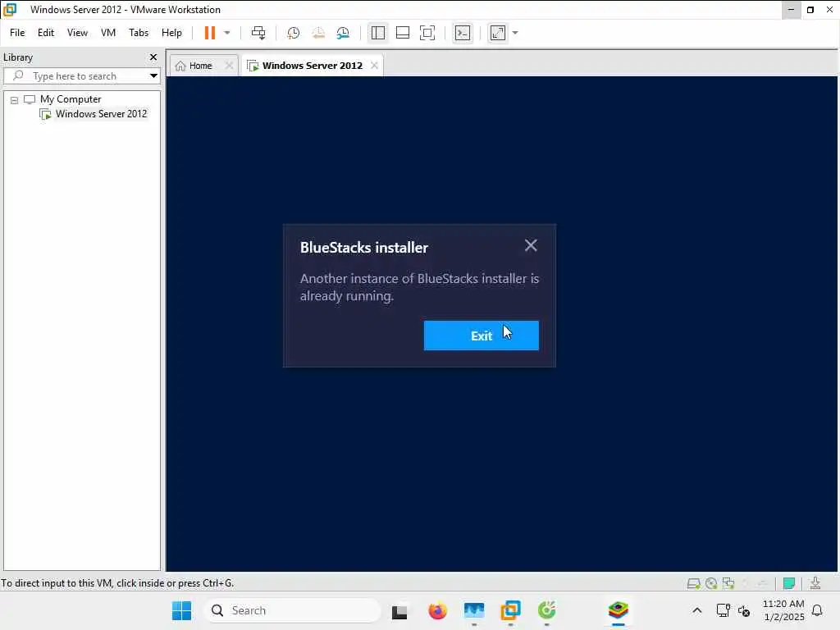
Task: Open BlueStacks from the taskbar
Action: click(619, 610)
